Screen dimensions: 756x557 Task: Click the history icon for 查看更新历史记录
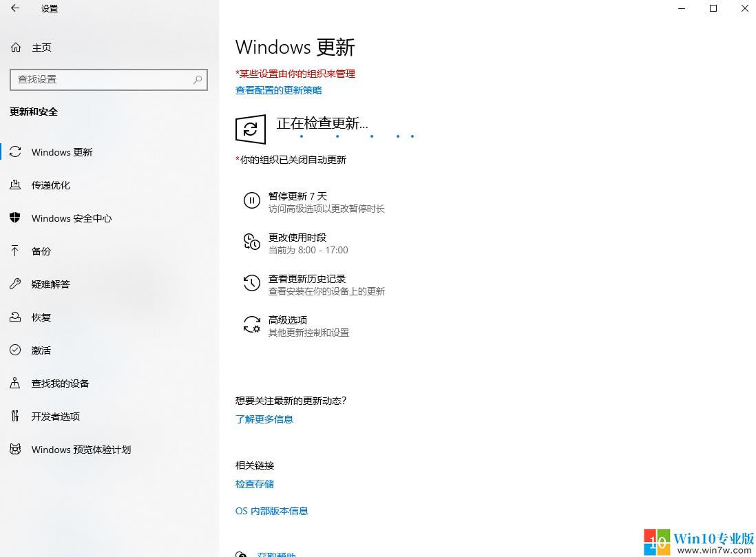click(252, 283)
